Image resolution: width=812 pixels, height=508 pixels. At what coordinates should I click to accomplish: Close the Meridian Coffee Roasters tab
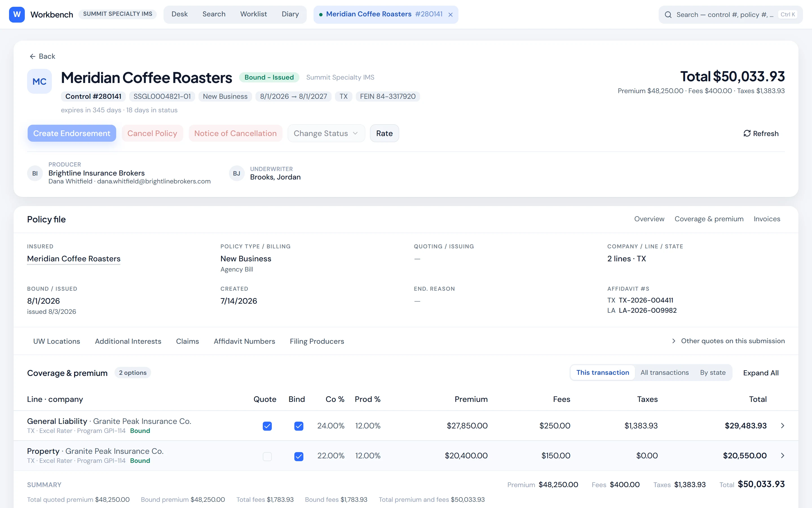point(451,14)
